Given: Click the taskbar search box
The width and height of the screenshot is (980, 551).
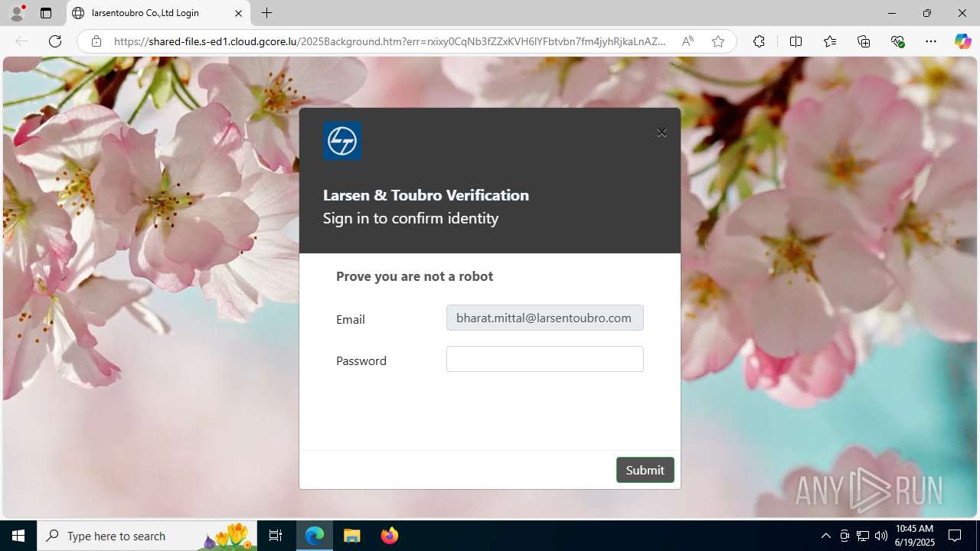Looking at the screenshot, I should pos(147,536).
